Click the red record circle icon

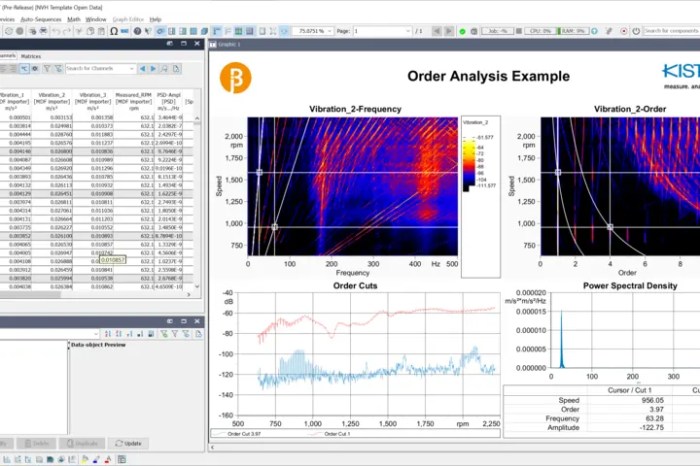624,31
